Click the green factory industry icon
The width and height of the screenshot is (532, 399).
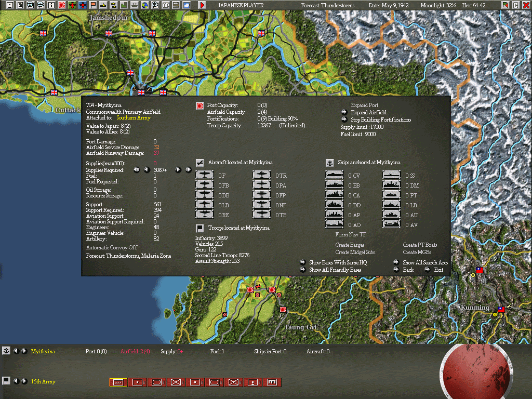point(124,5)
